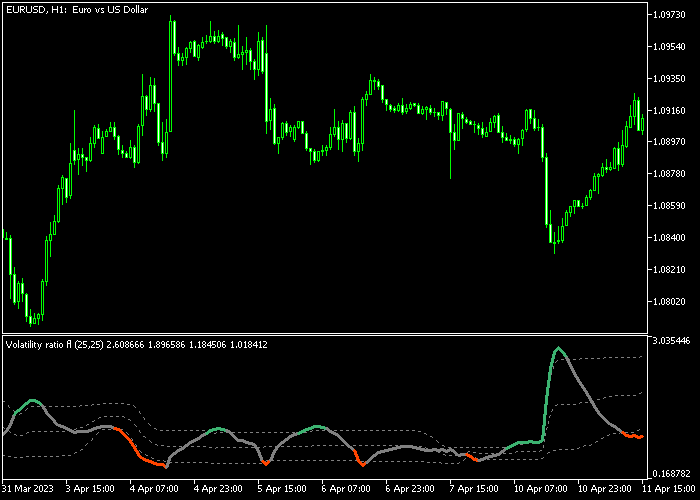Click the long-wick candle dipping near 1.08780
The width and height of the screenshot is (700, 500).
(x=450, y=143)
